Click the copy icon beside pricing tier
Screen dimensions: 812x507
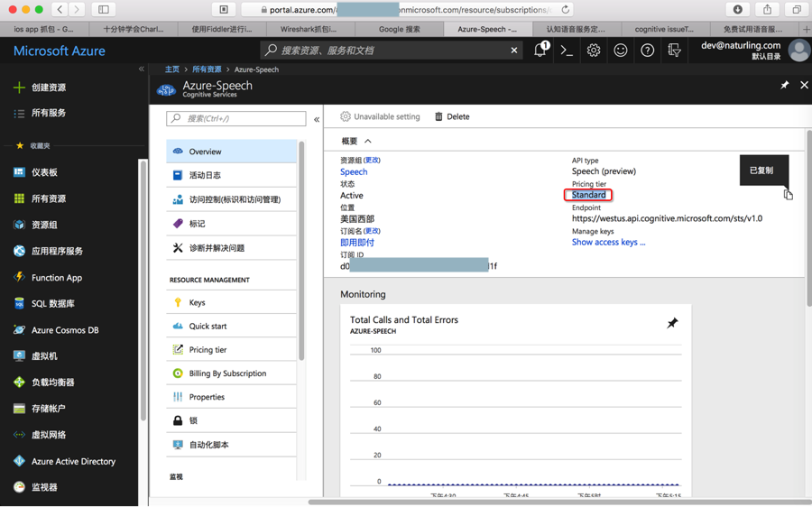(788, 194)
